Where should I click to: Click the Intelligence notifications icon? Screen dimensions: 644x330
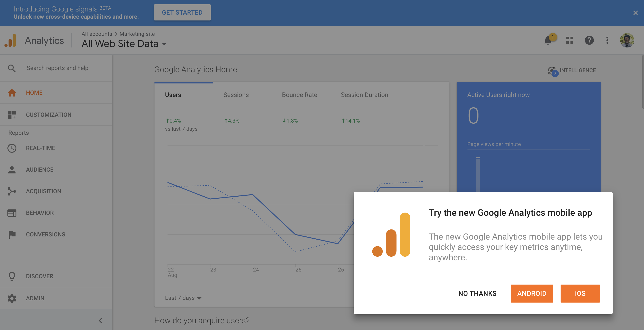(551, 70)
